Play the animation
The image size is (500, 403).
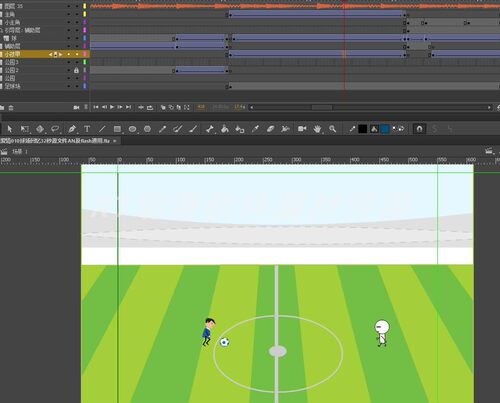(112, 107)
